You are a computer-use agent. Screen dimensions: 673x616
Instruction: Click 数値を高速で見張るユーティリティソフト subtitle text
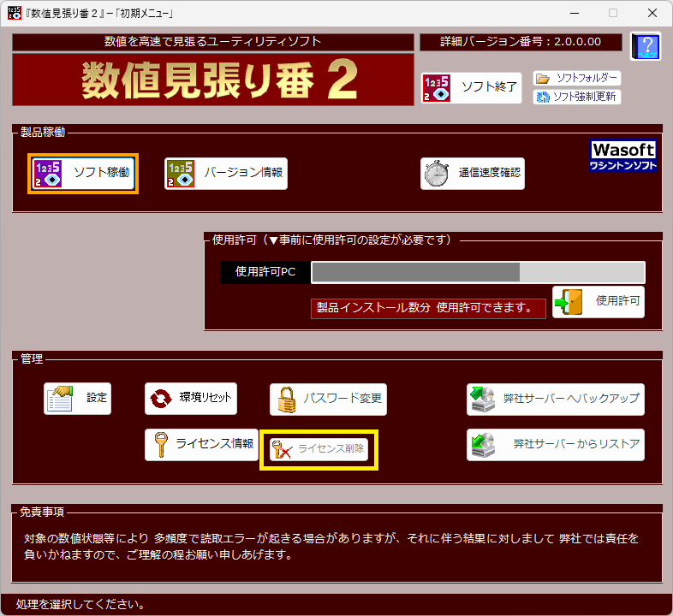(213, 42)
